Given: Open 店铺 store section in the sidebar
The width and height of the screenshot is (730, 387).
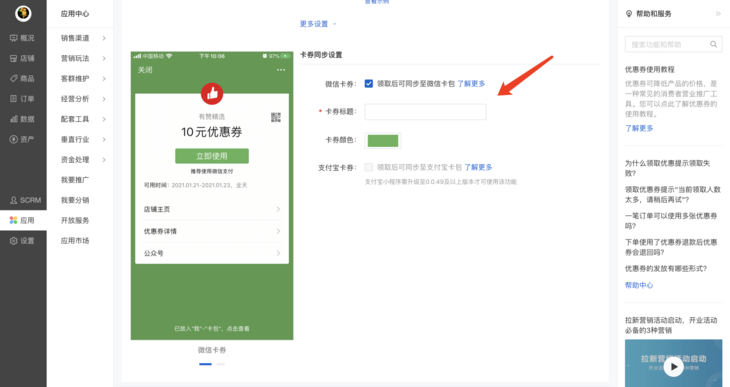Looking at the screenshot, I should tap(23, 58).
